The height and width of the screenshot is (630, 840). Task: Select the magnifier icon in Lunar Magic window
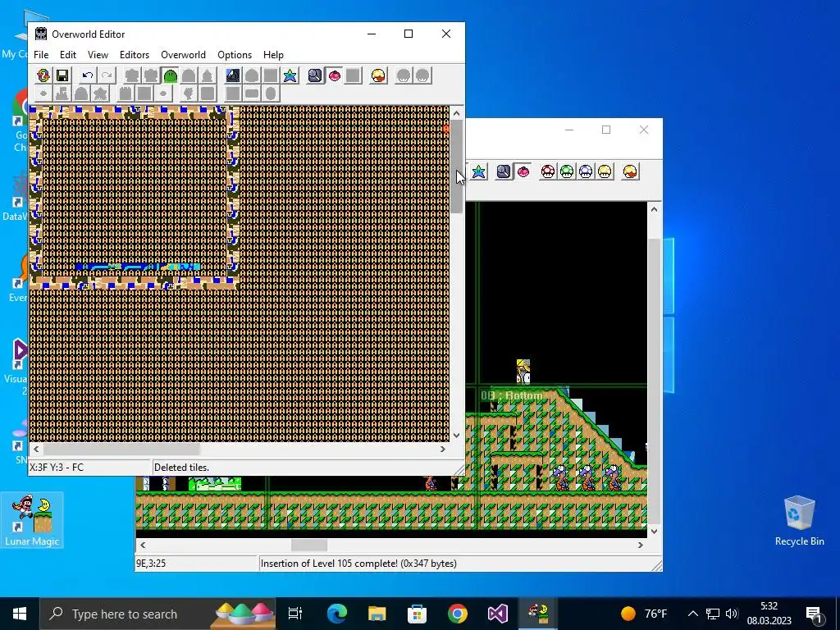point(504,171)
